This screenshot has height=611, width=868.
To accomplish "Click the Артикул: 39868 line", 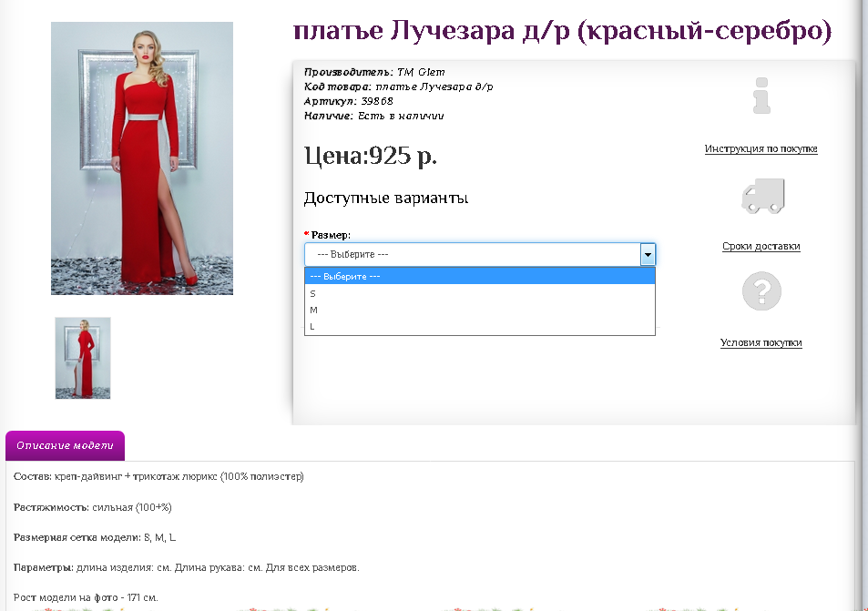I will point(348,101).
